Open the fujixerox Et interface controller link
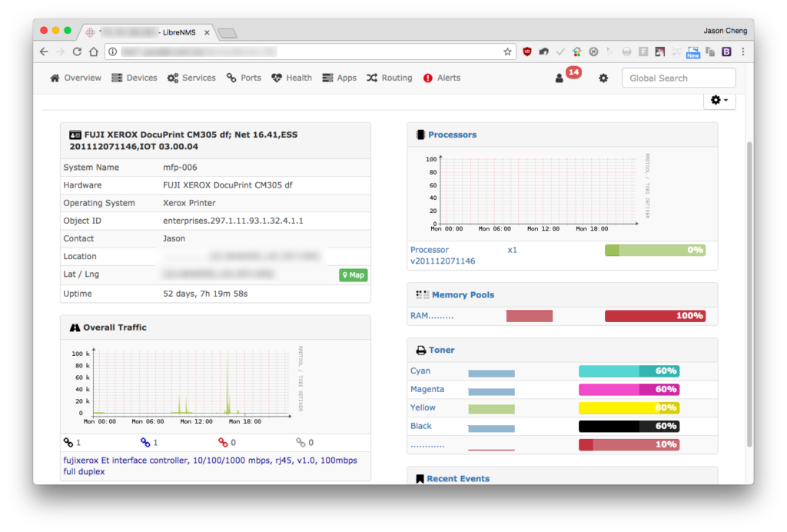 211,466
